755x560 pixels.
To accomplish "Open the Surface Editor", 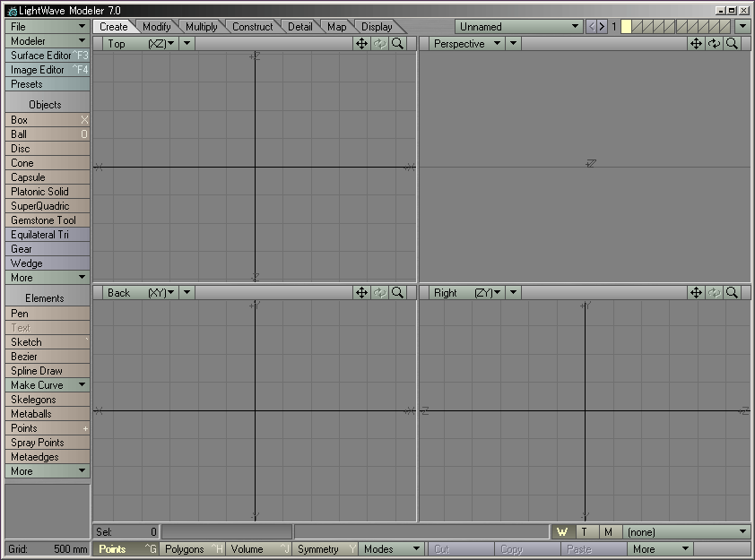I will pos(40,55).
